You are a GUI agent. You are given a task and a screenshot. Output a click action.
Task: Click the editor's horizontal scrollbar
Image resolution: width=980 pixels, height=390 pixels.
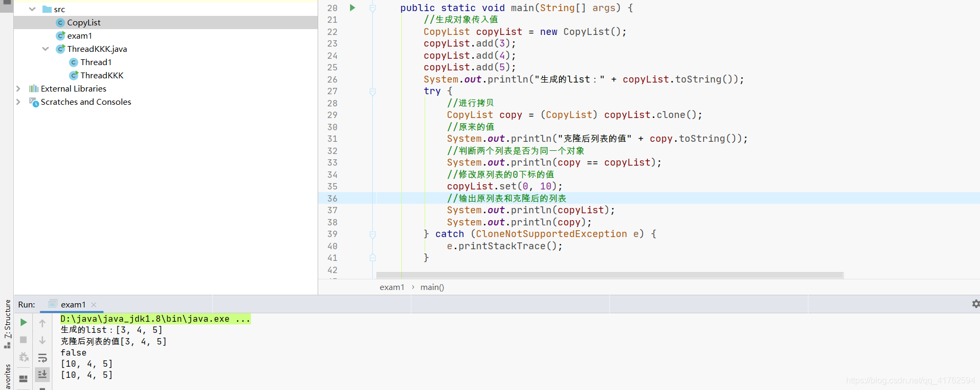tap(609, 275)
